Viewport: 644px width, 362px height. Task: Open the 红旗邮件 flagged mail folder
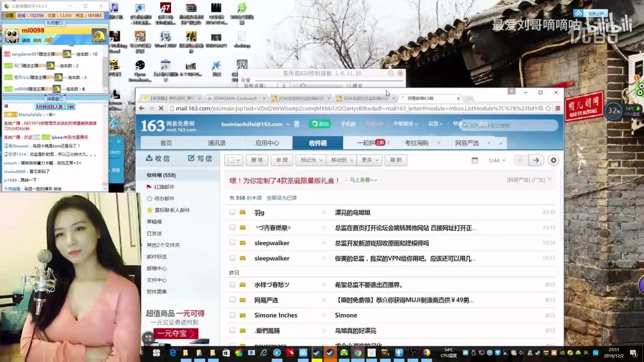[x=164, y=187]
